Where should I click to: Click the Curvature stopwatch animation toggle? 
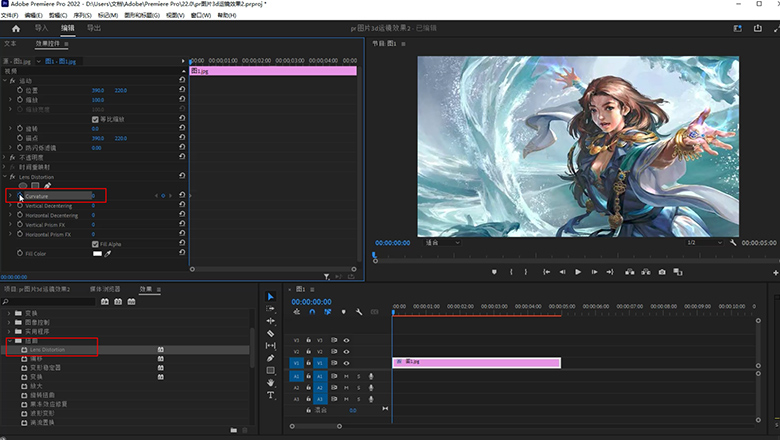coord(19,196)
